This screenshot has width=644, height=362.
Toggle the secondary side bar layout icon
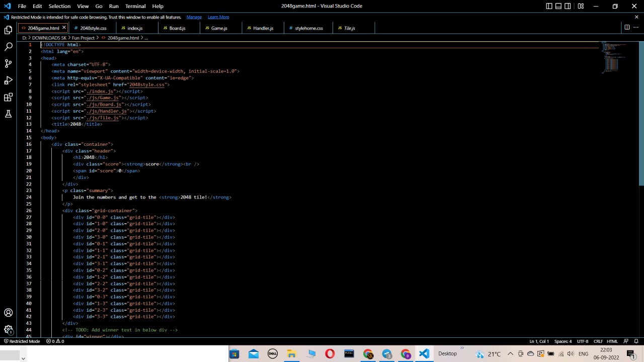coord(568,6)
